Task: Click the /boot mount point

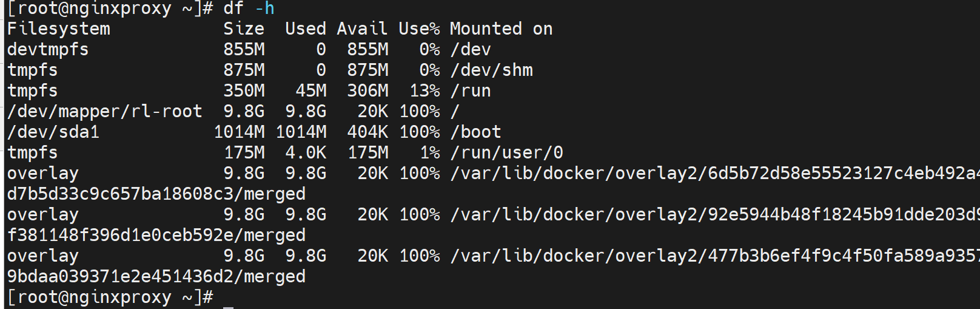Action: [x=475, y=132]
